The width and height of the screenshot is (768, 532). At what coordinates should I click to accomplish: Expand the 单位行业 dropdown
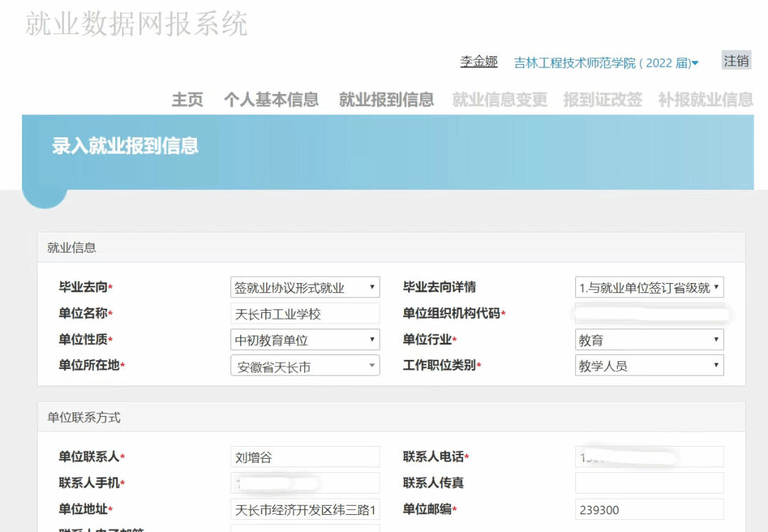tap(649, 340)
